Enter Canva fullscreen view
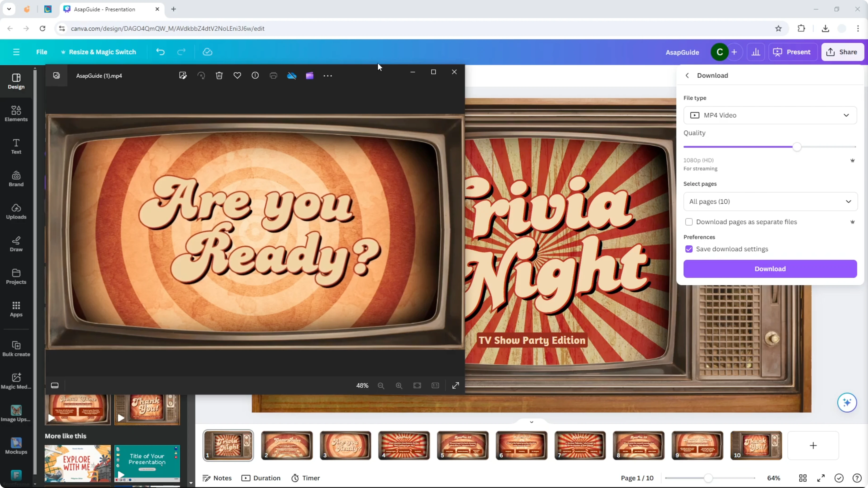The width and height of the screenshot is (868, 488). 821,478
